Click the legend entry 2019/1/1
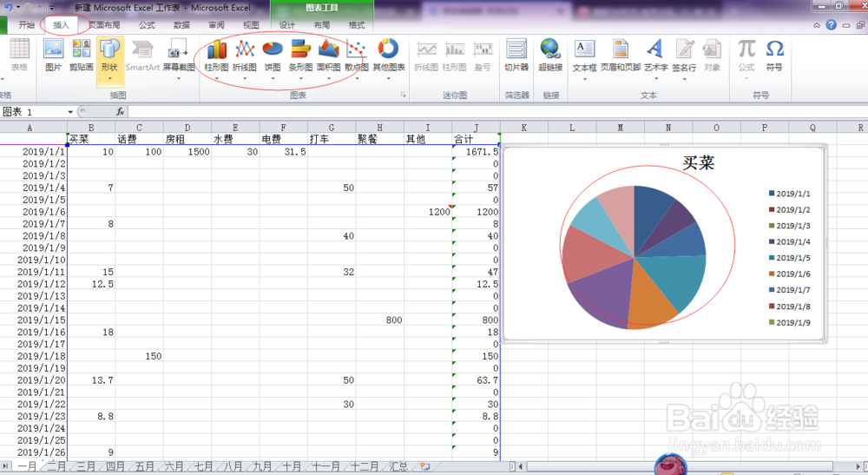This screenshot has height=475, width=868. [x=789, y=194]
